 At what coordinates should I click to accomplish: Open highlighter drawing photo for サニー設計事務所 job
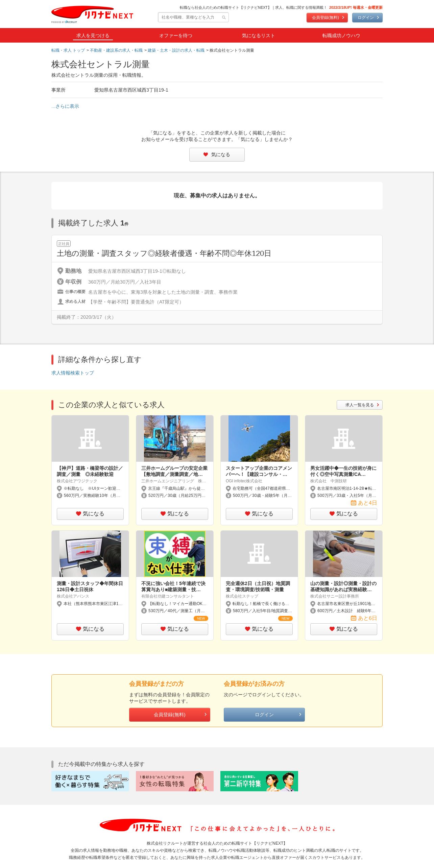(x=344, y=554)
